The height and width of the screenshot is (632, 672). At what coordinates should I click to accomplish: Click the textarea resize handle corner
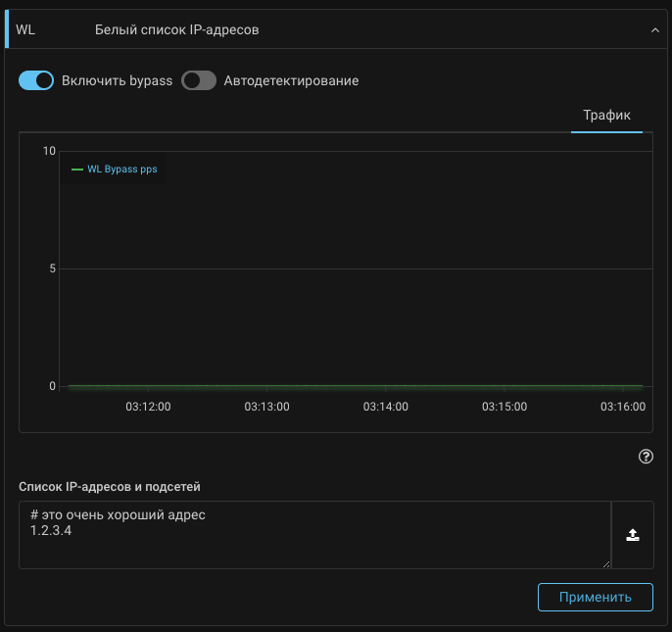606,563
